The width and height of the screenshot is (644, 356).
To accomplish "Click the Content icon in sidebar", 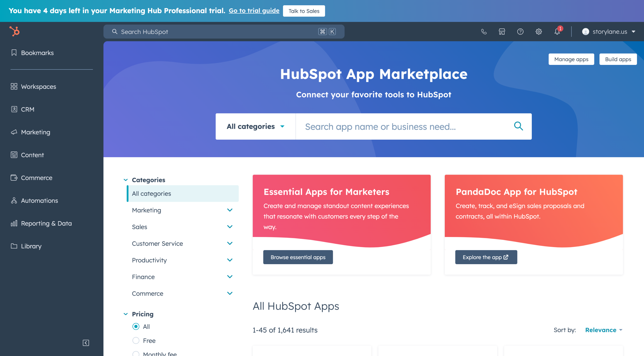I will (x=14, y=155).
